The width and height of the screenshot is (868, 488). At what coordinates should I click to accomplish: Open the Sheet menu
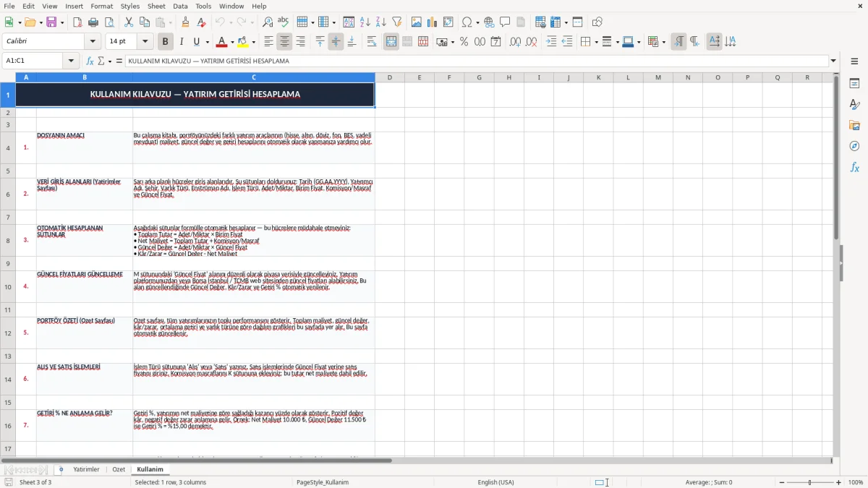(x=156, y=6)
